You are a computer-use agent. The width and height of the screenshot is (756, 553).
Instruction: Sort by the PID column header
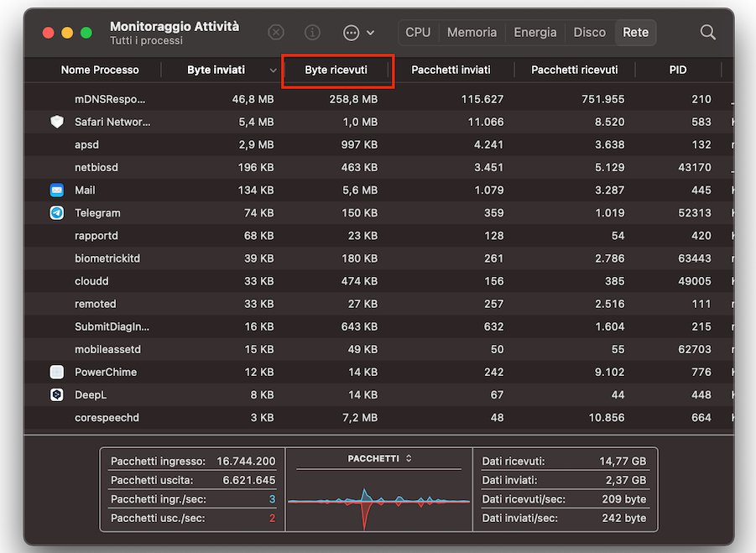(x=677, y=70)
